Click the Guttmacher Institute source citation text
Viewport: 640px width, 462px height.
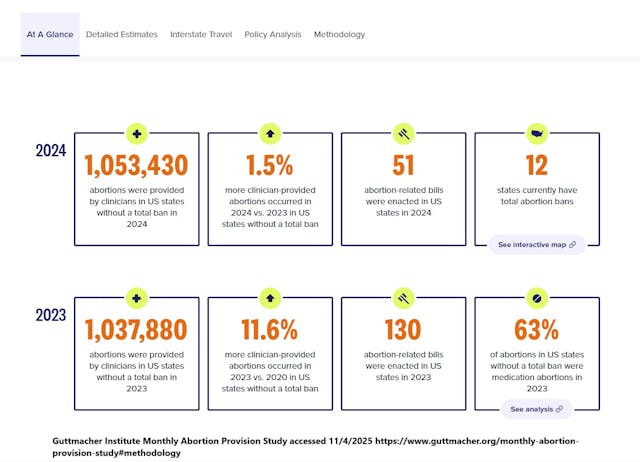coord(315,447)
